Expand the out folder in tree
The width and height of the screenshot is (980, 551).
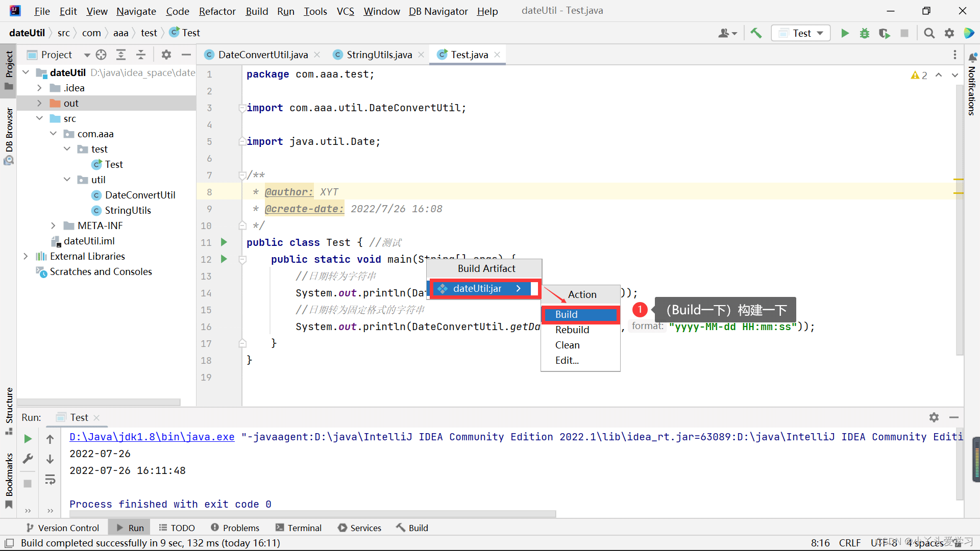[x=39, y=103]
